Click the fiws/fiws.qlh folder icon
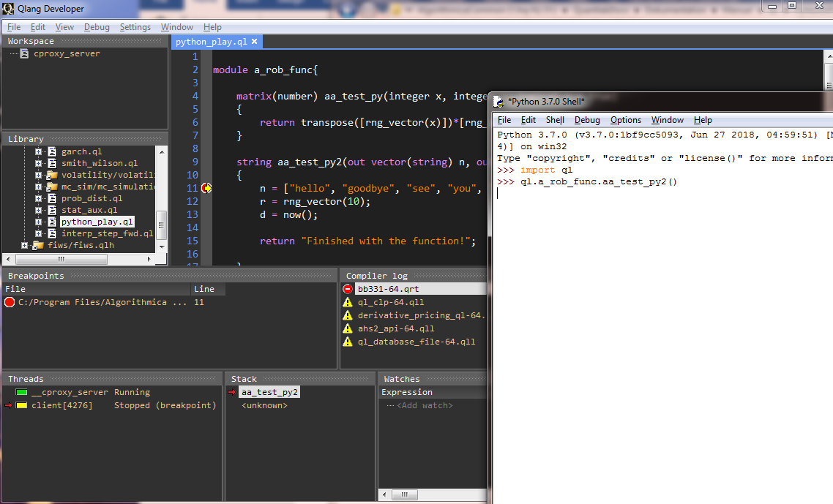The width and height of the screenshot is (833, 504). tap(38, 245)
